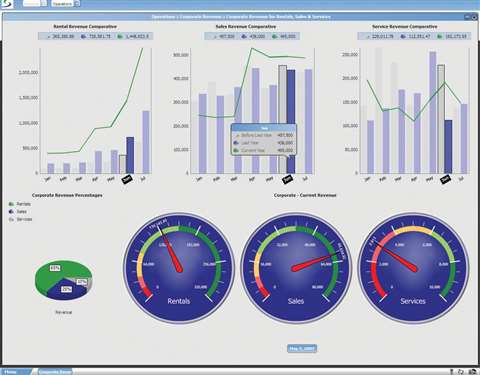Click the Sales legend icon in pie legend

(x=11, y=212)
